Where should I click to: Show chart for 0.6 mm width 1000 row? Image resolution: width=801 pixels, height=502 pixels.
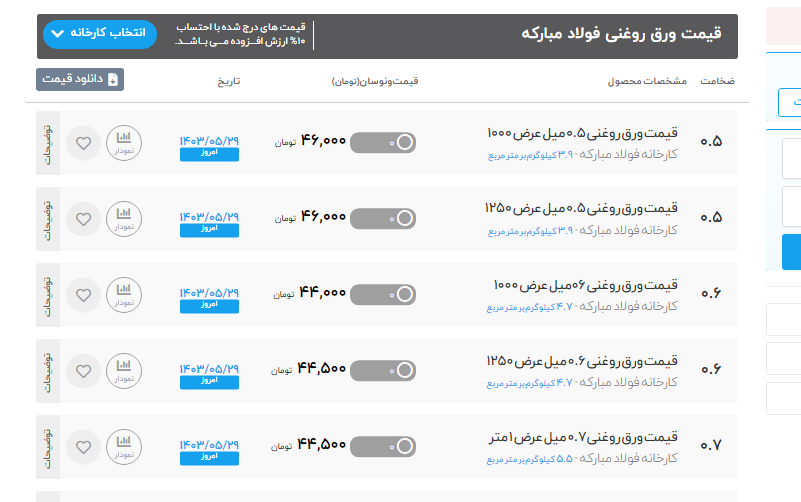[124, 293]
